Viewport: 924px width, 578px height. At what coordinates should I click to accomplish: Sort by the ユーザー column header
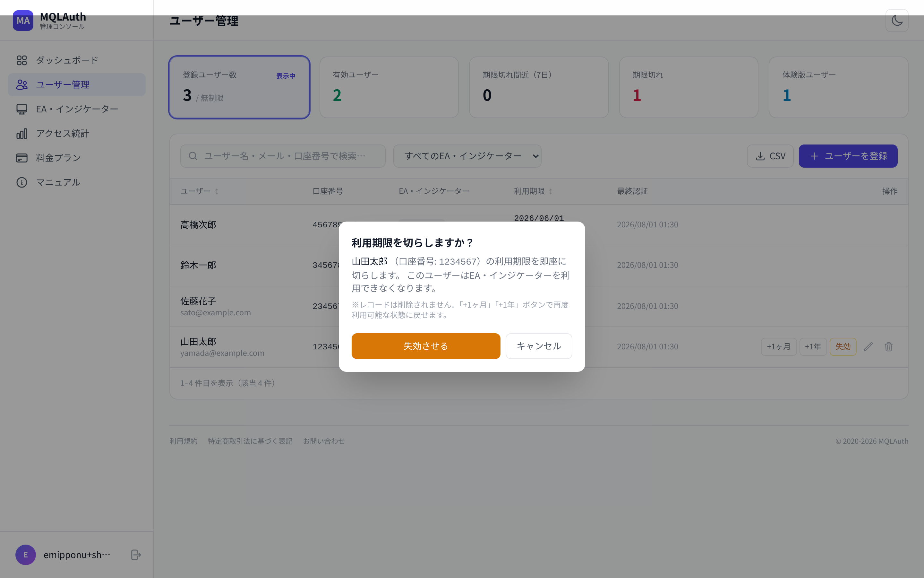(199, 191)
